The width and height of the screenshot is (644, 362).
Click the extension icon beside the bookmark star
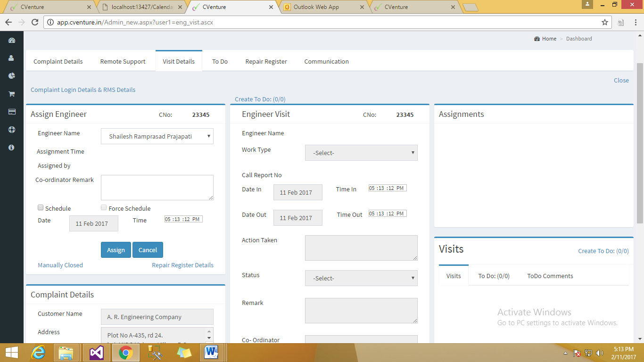[621, 22]
